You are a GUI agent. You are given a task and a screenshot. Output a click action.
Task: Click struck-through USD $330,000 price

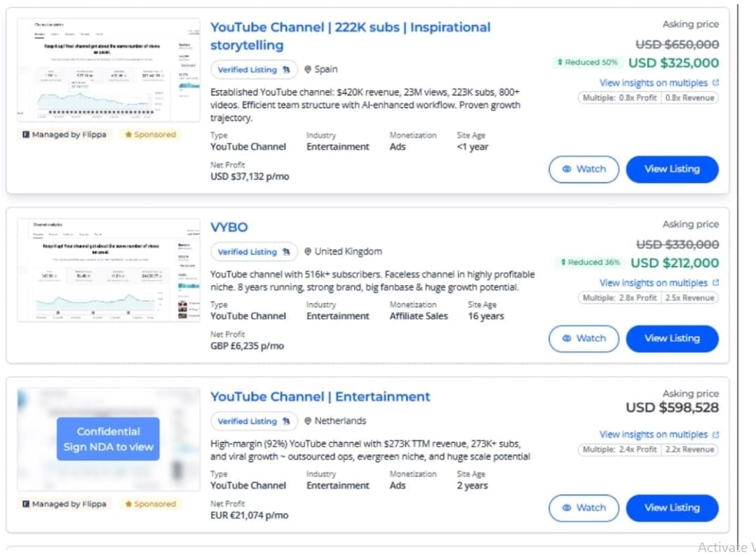(677, 245)
